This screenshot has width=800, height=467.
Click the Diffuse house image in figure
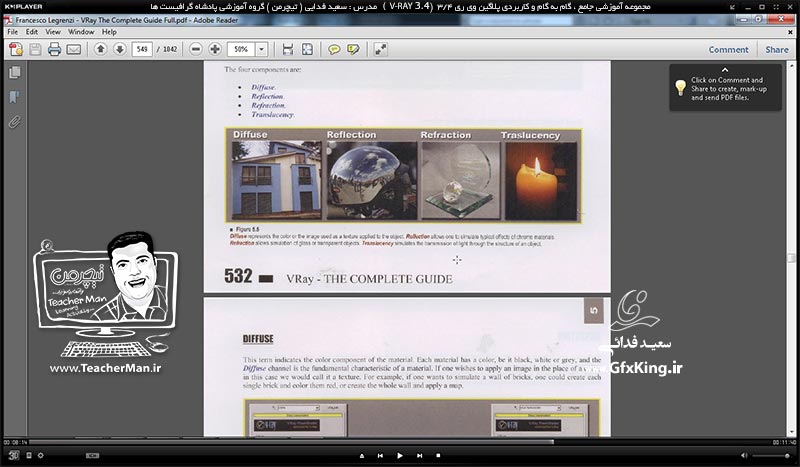pos(277,180)
